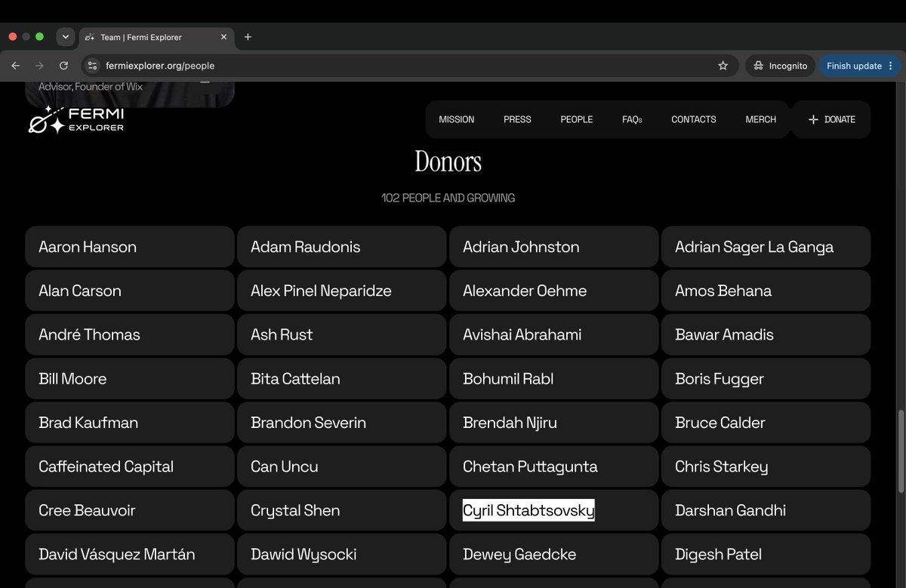Click the address bar URL field

408,66
